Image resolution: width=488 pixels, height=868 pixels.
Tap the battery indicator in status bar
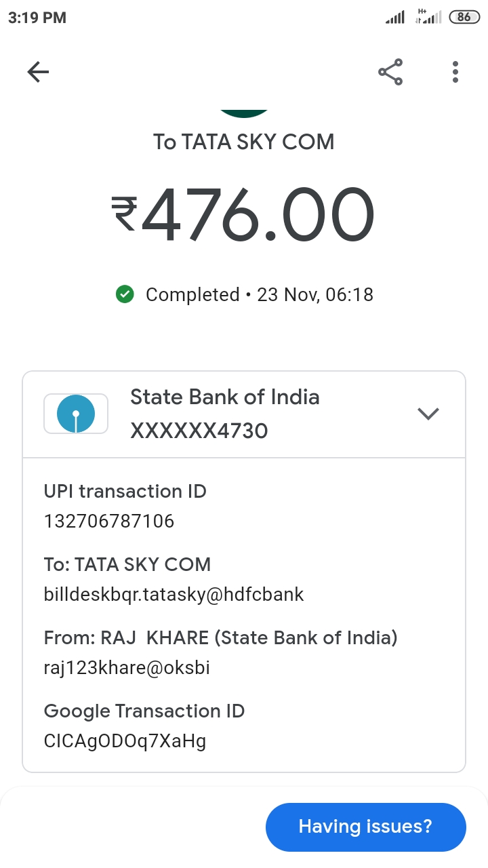pos(464,18)
